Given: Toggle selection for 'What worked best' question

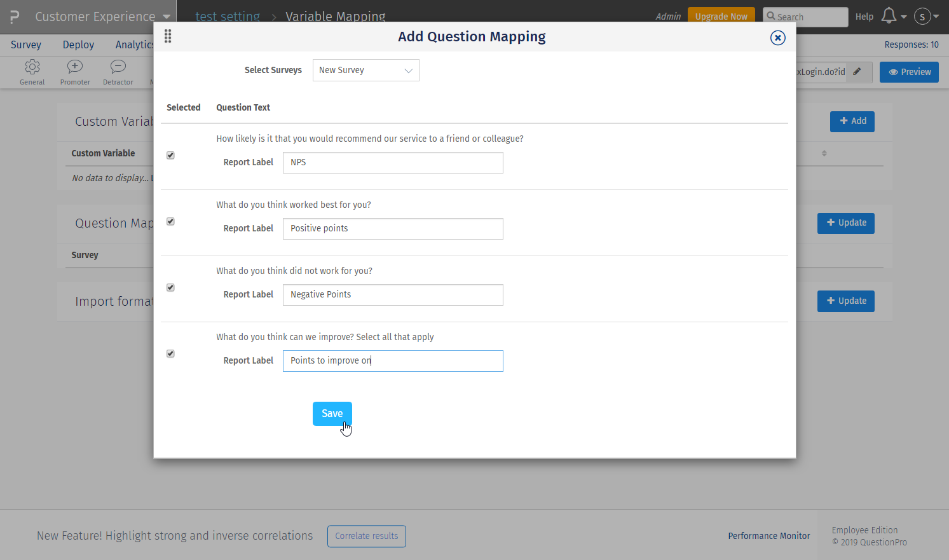Looking at the screenshot, I should (170, 221).
